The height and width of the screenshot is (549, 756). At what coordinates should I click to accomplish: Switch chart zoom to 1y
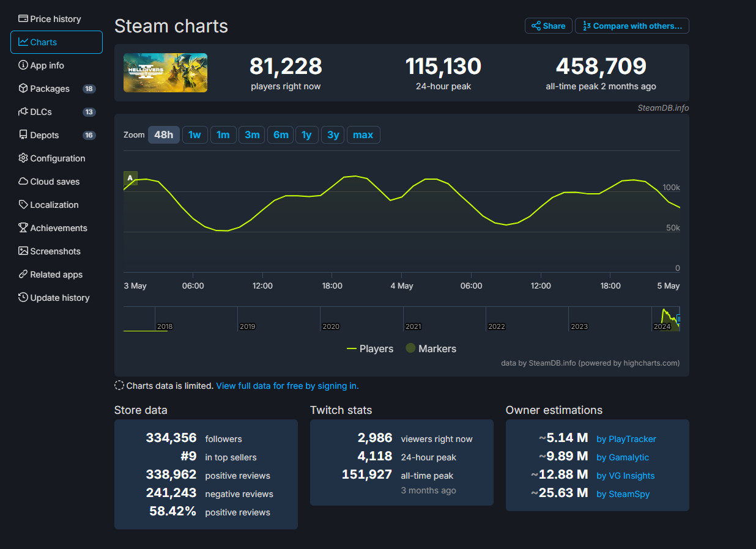(x=306, y=134)
